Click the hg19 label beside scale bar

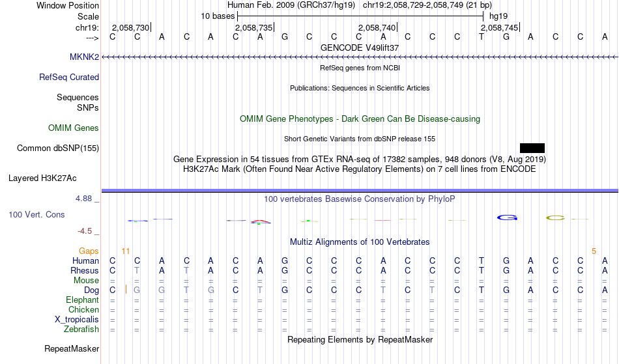click(498, 16)
